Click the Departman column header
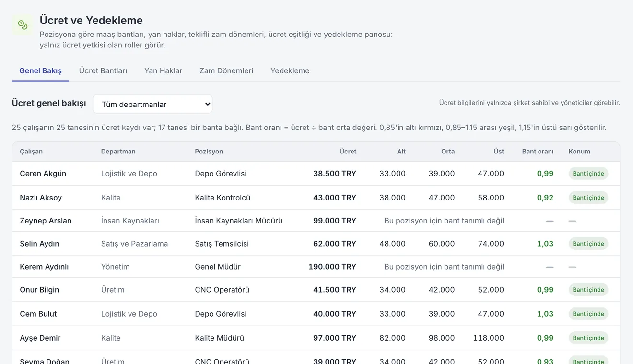633x364 pixels. point(118,151)
